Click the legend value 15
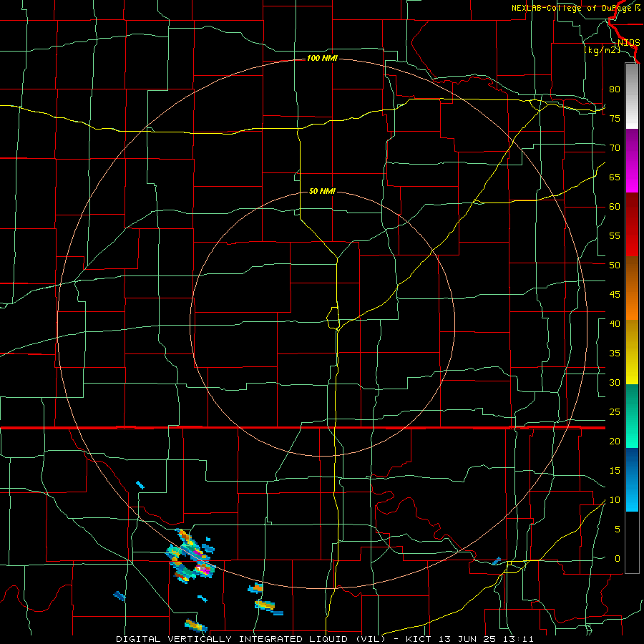 click(x=615, y=471)
